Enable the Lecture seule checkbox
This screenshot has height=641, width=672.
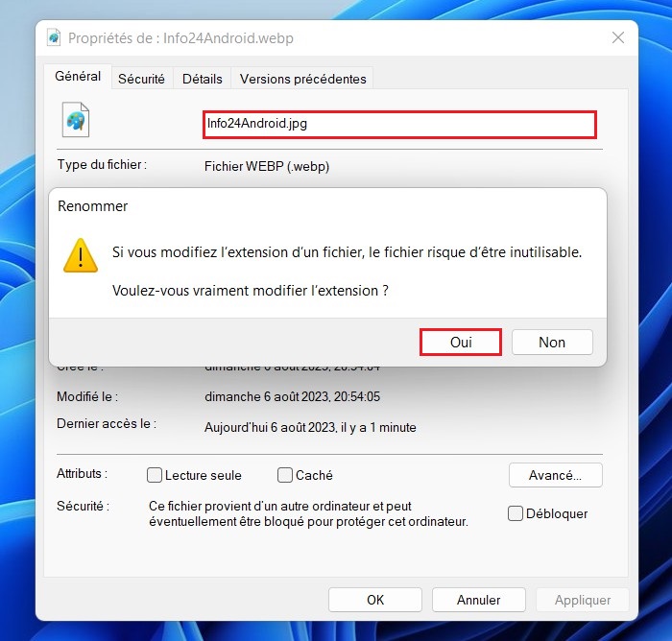pos(155,475)
